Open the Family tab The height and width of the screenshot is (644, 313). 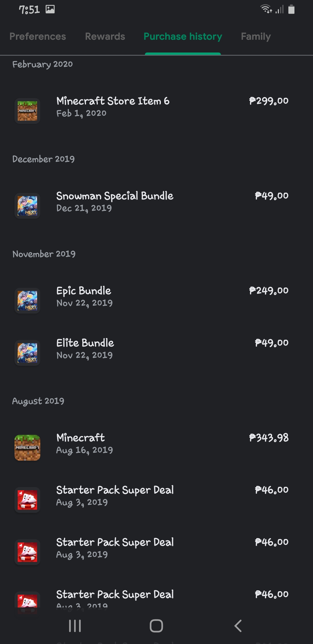click(256, 37)
